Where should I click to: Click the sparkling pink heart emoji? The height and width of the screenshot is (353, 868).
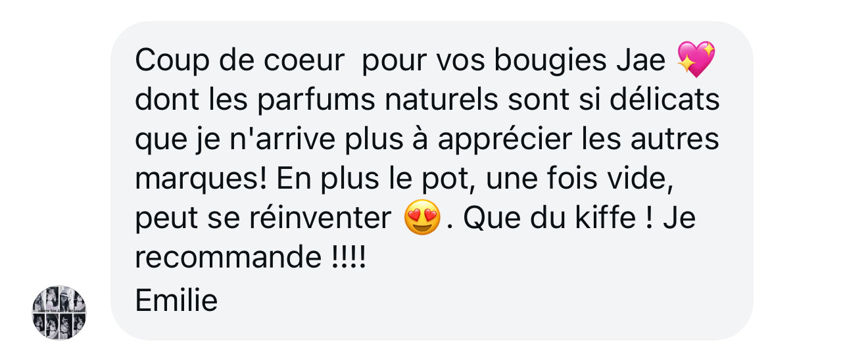[696, 59]
